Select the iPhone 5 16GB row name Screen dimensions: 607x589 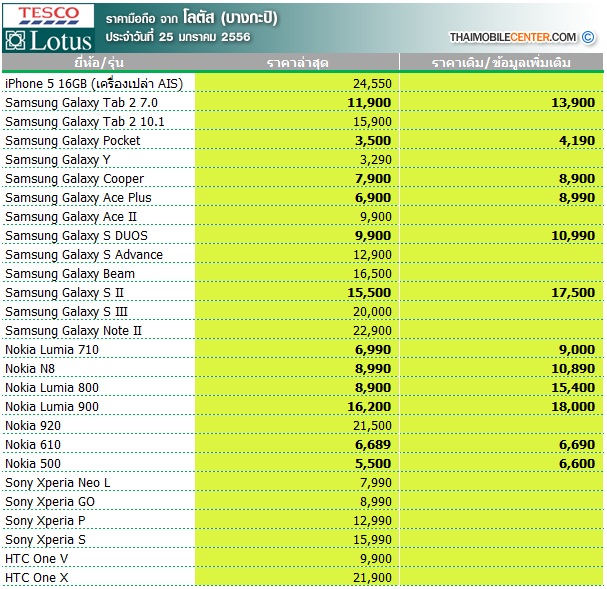[94, 84]
